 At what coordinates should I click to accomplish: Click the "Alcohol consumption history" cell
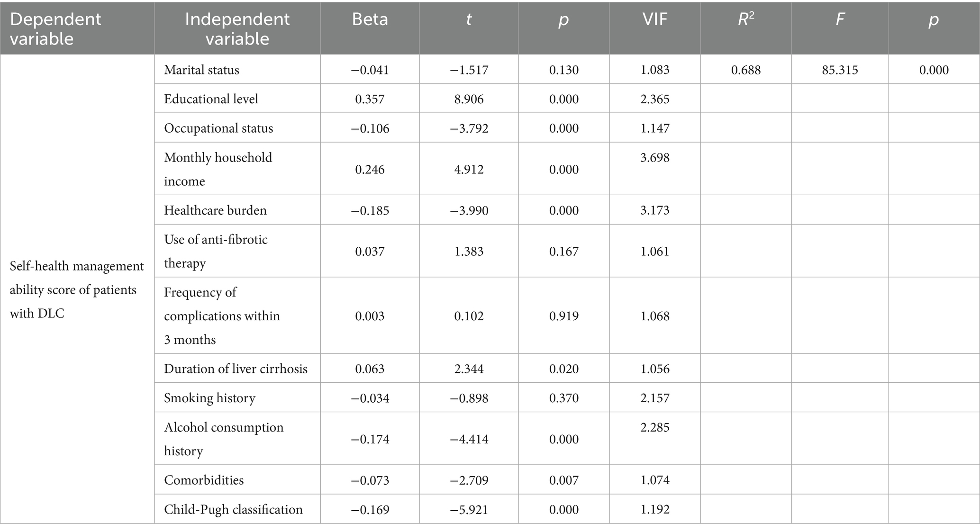tap(224, 439)
